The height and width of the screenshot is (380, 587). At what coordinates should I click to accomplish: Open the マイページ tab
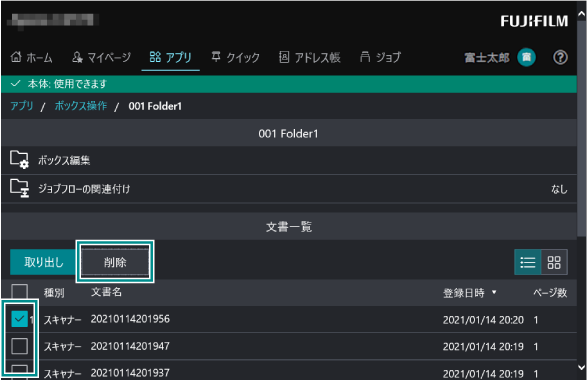(x=101, y=57)
